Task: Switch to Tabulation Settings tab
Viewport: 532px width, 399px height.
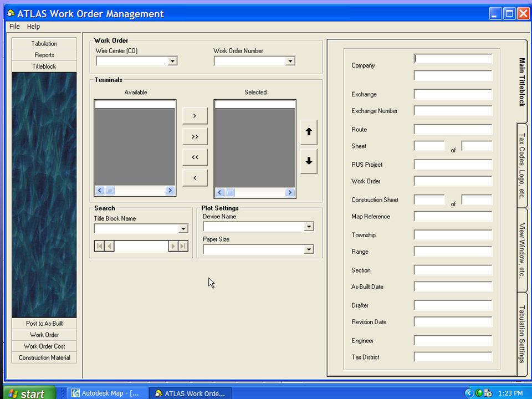Action: pos(522,334)
